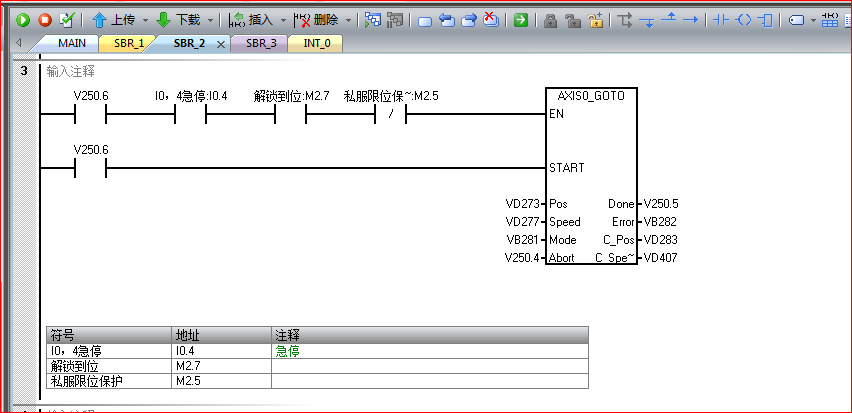Screen dimensions: 852x413
Task: Click the horizontal line arrow icon
Action: [x=689, y=20]
